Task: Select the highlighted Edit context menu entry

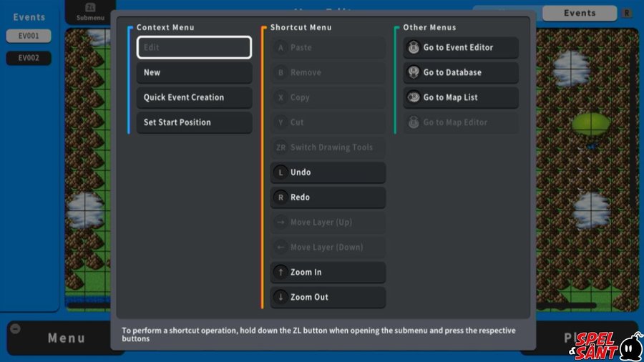Action: pos(194,48)
